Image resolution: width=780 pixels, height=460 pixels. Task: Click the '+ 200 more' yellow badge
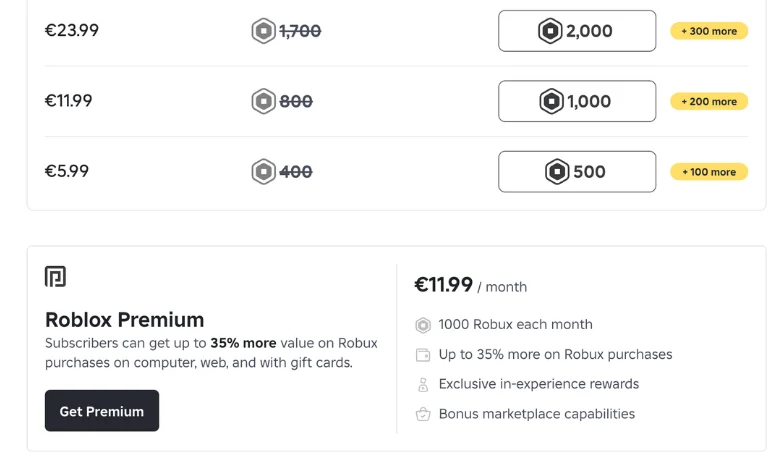click(709, 101)
